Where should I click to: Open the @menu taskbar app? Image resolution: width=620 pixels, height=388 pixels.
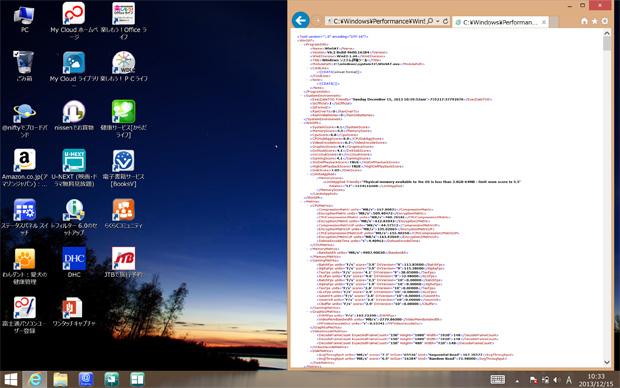tap(86, 380)
